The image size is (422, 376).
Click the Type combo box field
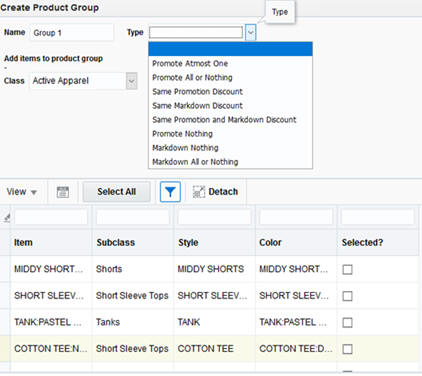[196, 33]
